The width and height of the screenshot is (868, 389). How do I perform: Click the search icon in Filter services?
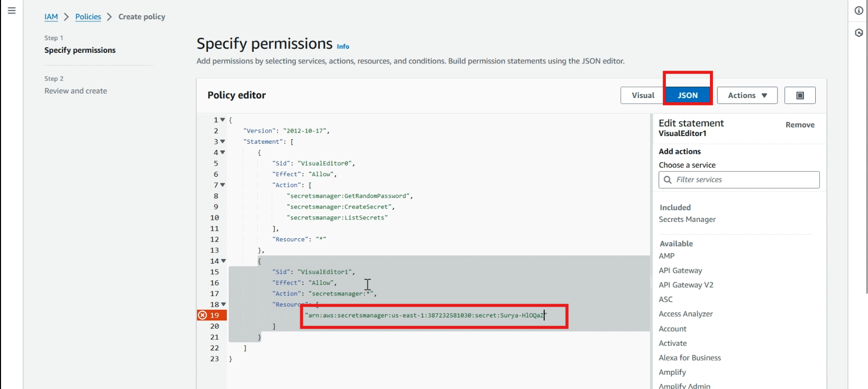(x=668, y=180)
